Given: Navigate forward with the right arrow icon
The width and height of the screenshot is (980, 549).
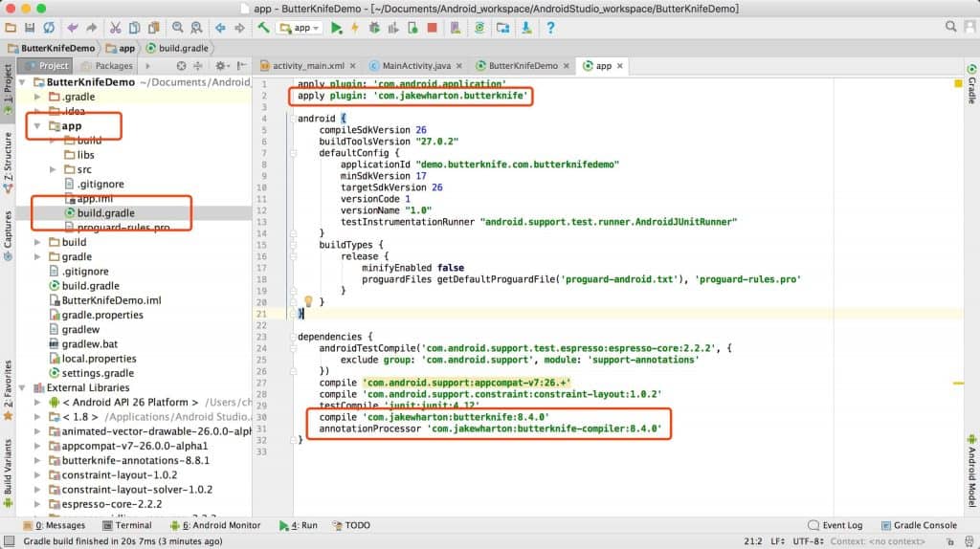Looking at the screenshot, I should click(239, 28).
